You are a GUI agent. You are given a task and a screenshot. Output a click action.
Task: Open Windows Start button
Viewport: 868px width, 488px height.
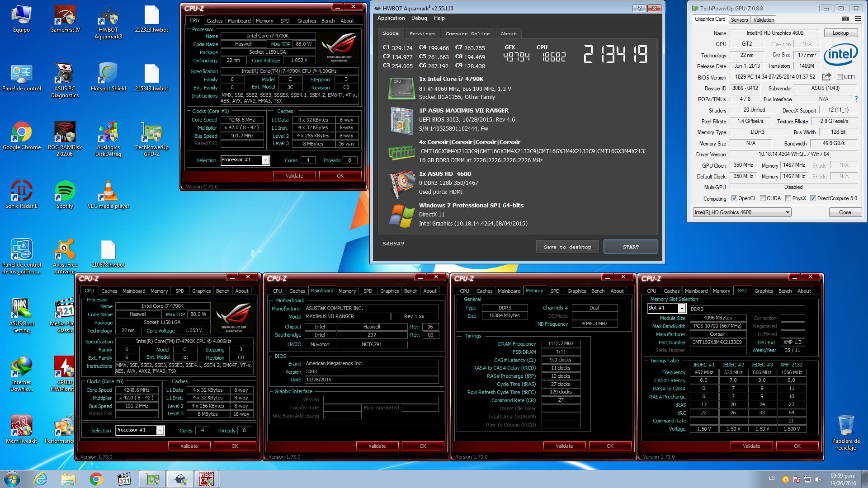pyautogui.click(x=12, y=479)
